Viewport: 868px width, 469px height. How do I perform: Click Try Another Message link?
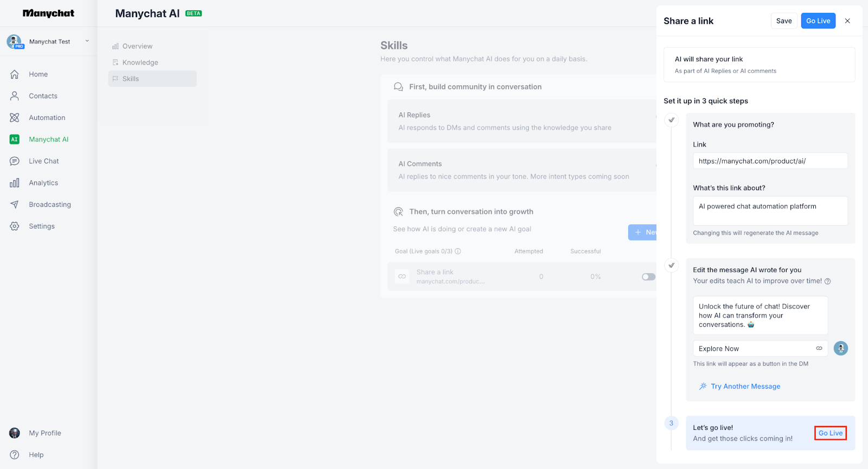(745, 386)
